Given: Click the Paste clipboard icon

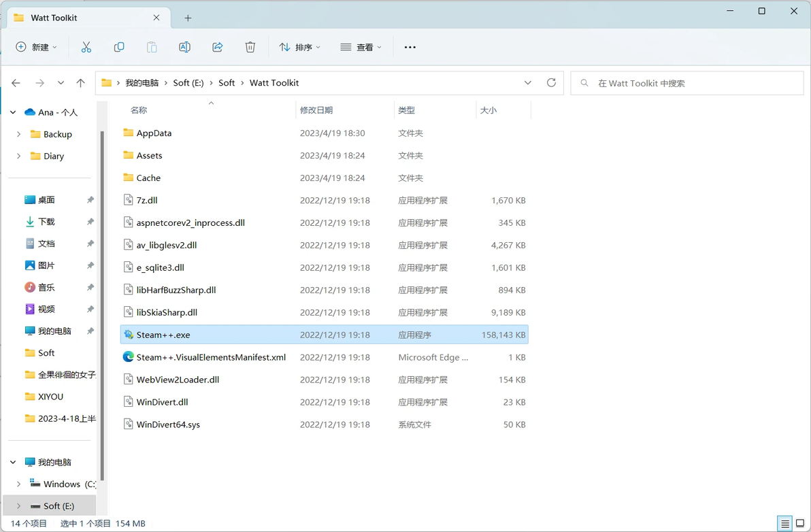Looking at the screenshot, I should [152, 47].
